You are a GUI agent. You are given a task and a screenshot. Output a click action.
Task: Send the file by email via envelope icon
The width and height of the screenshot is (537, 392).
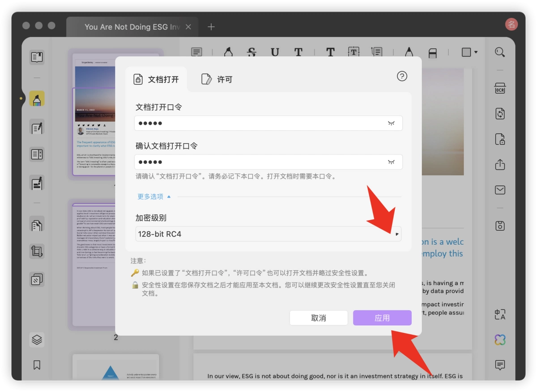[500, 190]
